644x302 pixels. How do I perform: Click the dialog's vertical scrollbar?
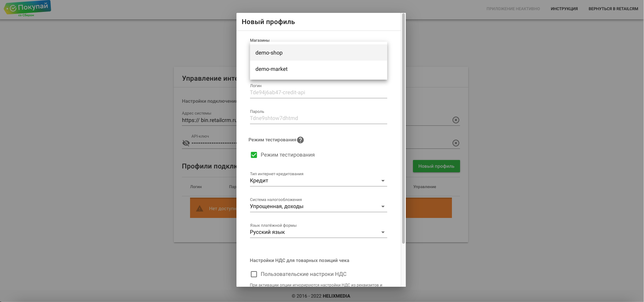click(x=403, y=128)
